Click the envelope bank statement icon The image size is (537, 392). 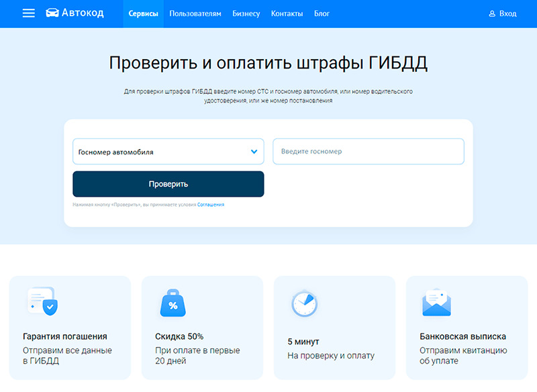pos(436,303)
